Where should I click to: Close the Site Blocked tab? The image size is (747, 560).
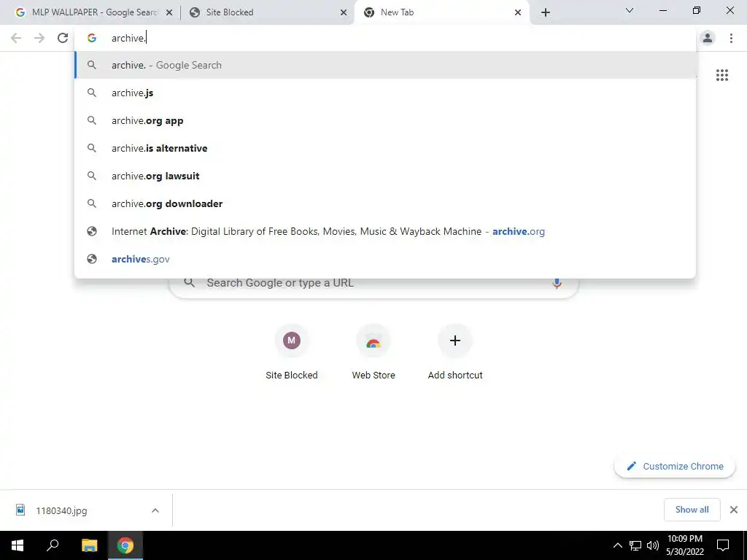pos(343,13)
